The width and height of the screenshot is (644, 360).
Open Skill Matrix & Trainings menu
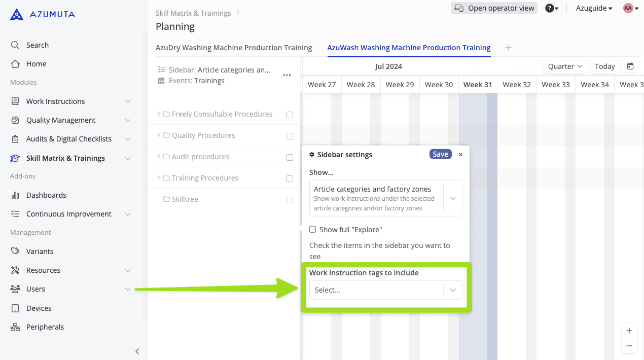coord(65,158)
